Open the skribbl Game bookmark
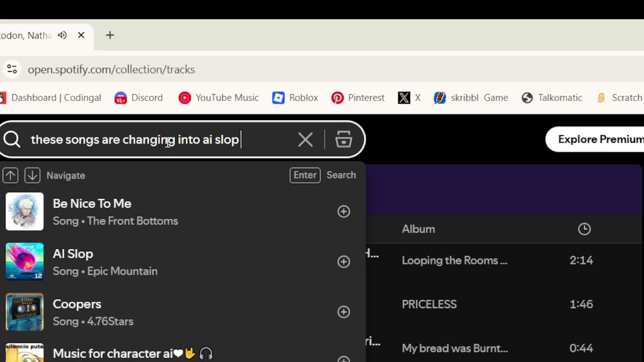The image size is (644, 362). [471, 98]
